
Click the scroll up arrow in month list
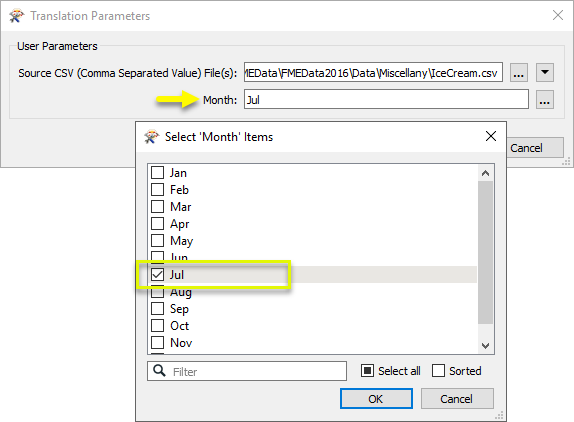point(485,173)
